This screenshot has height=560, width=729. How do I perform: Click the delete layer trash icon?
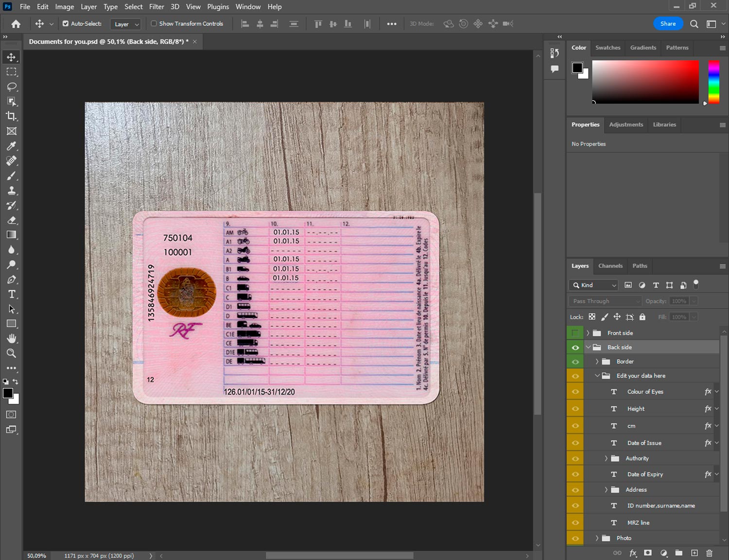click(709, 553)
